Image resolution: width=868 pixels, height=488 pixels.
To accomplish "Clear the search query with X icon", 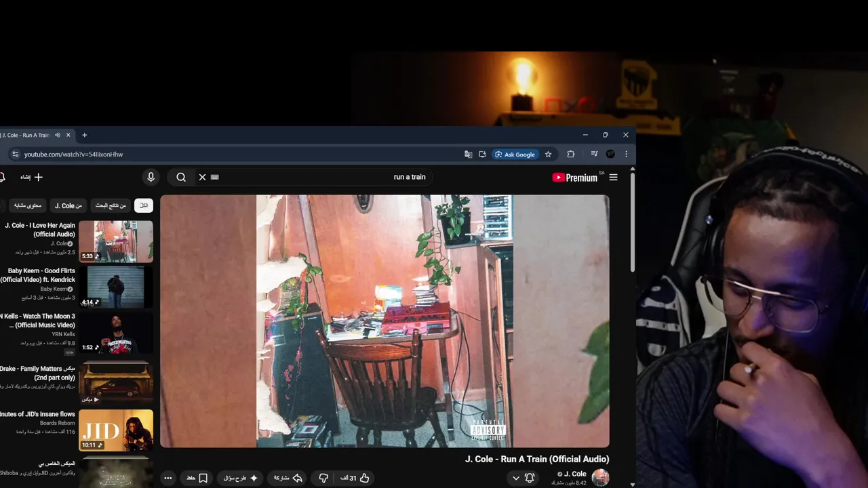I will click(202, 177).
